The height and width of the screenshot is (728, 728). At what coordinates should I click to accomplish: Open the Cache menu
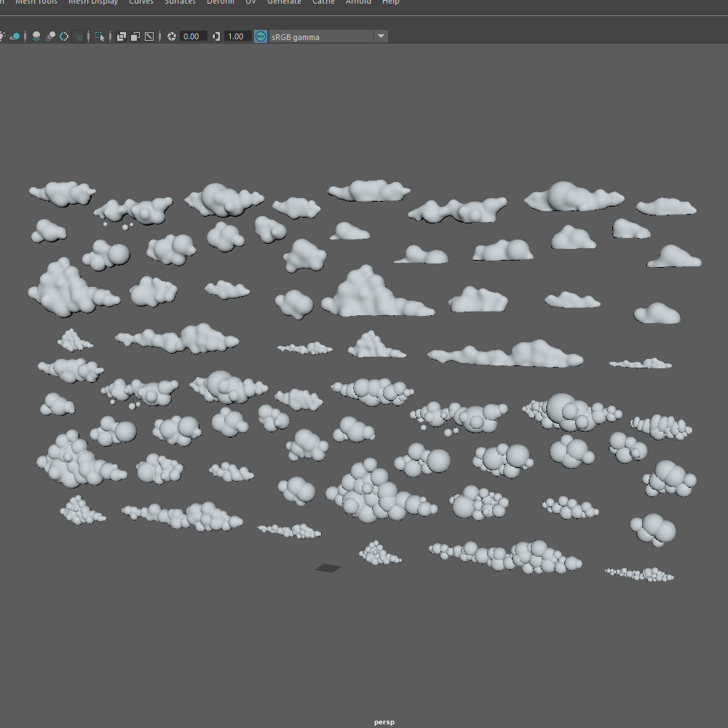[324, 2]
